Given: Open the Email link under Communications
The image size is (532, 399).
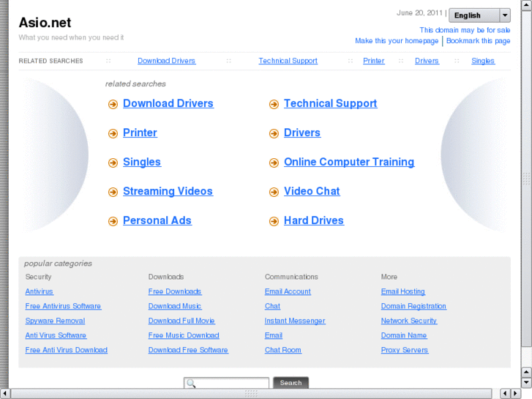Looking at the screenshot, I should 274,335.
